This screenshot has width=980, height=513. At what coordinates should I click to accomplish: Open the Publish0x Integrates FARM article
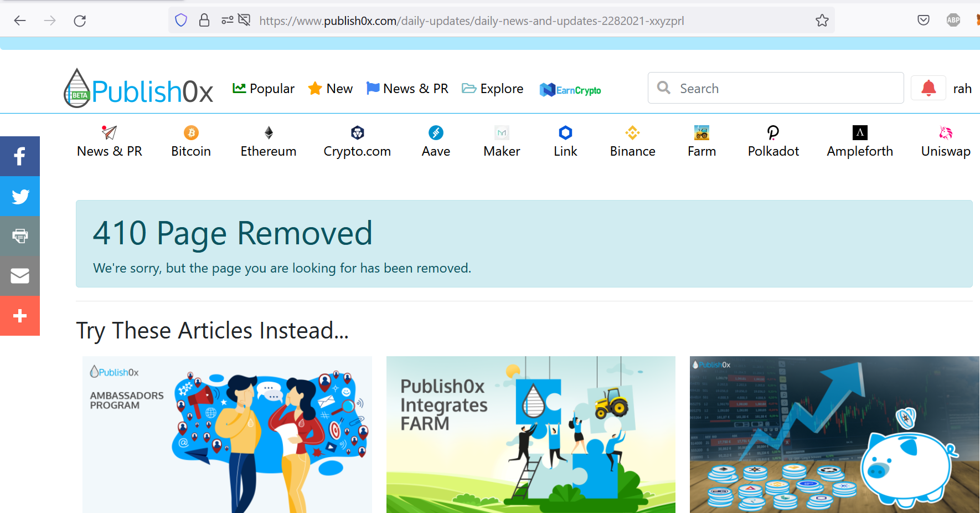pyautogui.click(x=531, y=434)
